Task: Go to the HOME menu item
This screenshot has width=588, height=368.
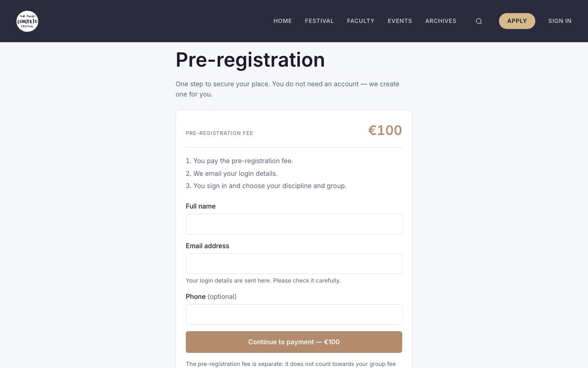Action: 283,21
